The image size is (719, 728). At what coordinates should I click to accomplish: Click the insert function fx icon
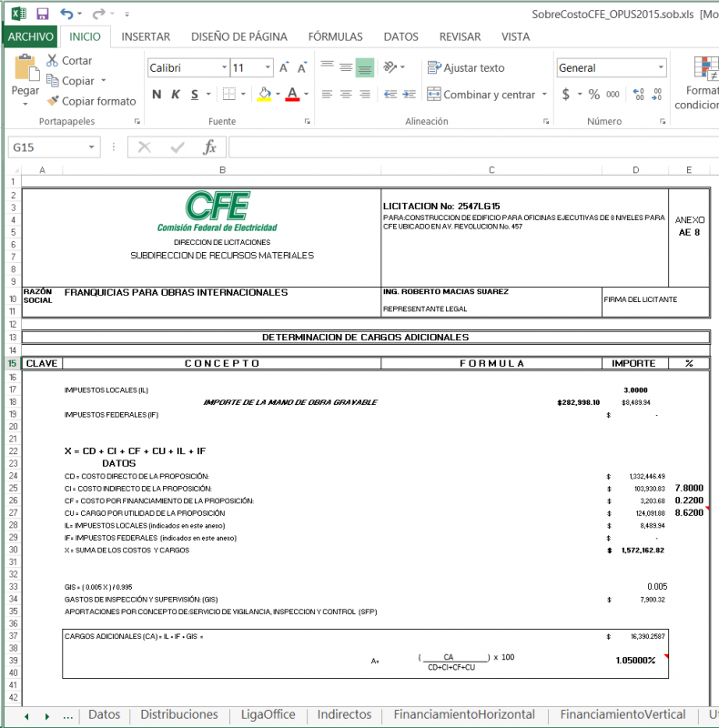[x=209, y=147]
